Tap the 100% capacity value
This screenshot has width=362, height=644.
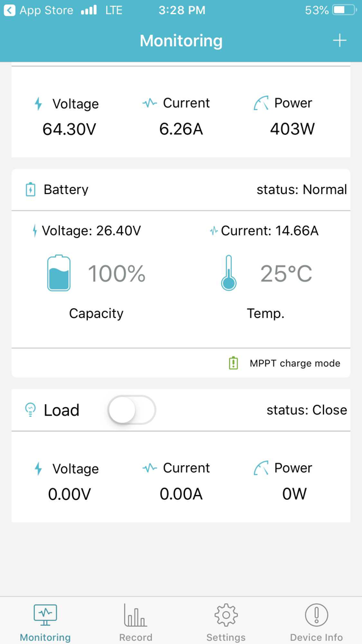(117, 273)
